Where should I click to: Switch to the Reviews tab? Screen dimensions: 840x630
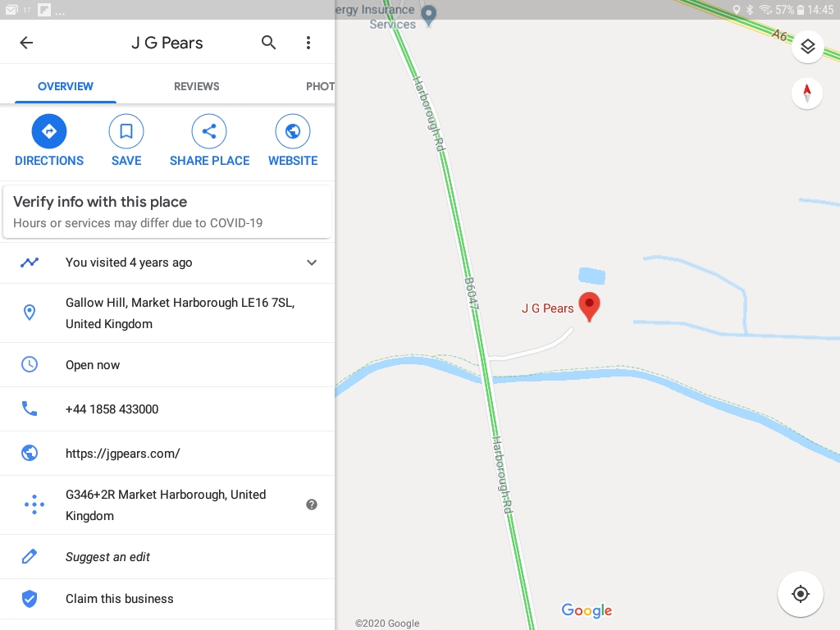[x=197, y=86]
